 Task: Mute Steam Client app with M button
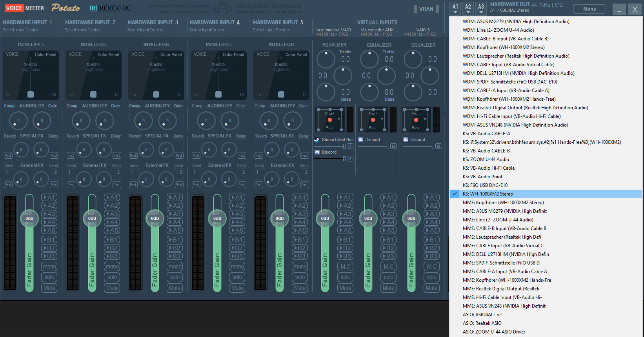coord(350,146)
